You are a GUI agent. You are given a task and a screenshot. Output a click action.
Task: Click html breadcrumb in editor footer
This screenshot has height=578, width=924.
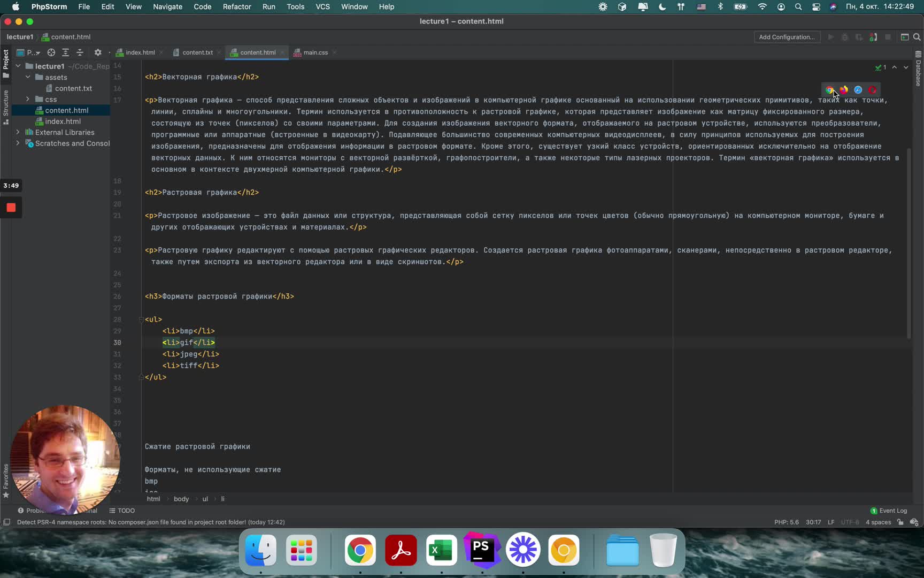coord(153,499)
